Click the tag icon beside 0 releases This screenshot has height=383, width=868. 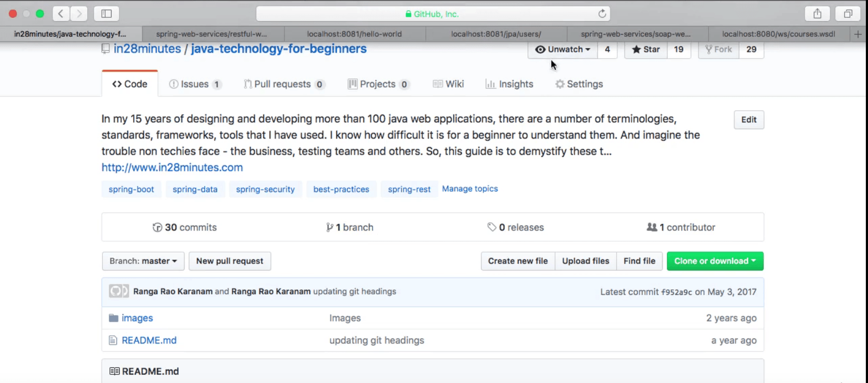click(492, 227)
